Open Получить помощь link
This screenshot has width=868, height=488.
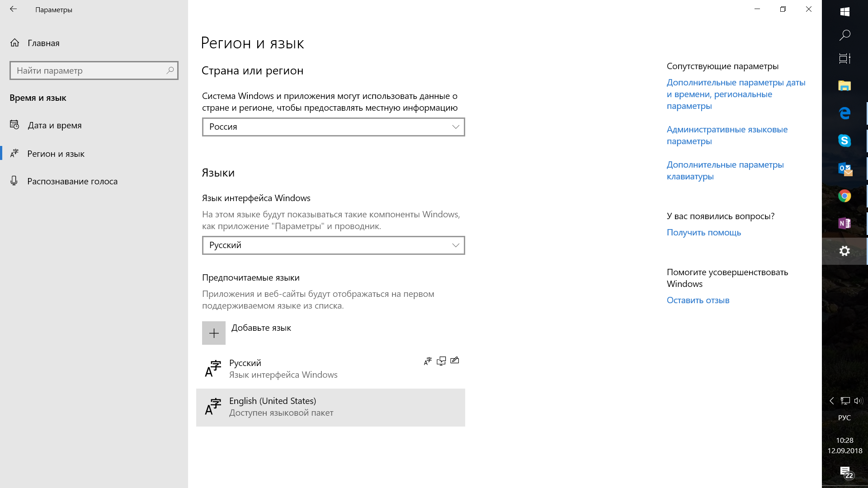704,232
